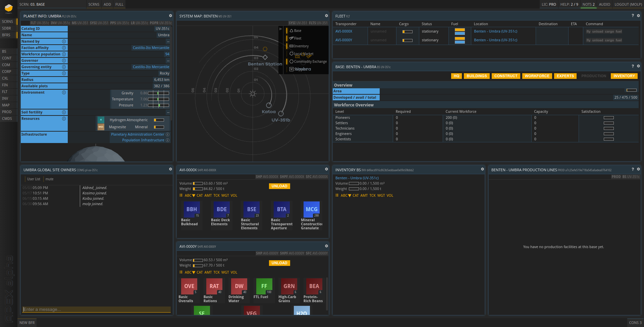Select Benten Station diamond on system map
The image size is (644, 327).
pos(265,57)
